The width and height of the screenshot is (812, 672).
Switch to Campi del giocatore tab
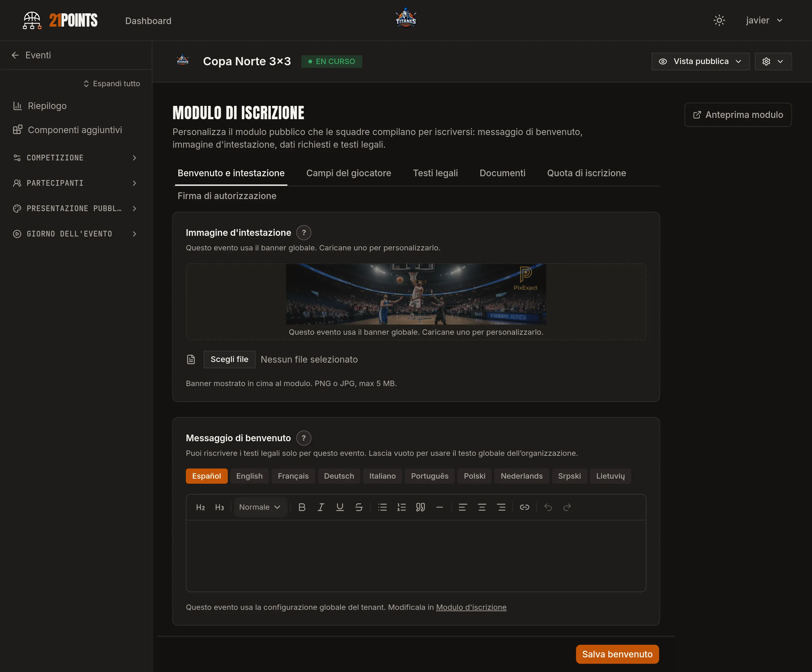[348, 173]
